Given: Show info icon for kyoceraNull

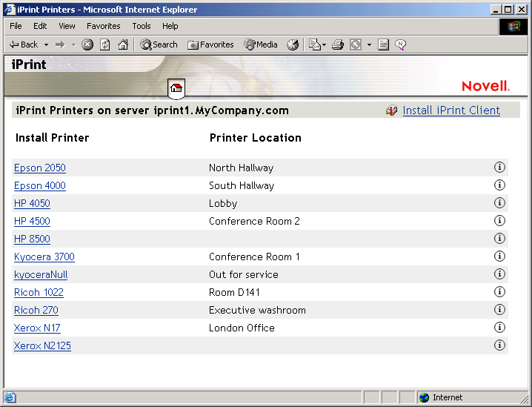Looking at the screenshot, I should coord(499,274).
